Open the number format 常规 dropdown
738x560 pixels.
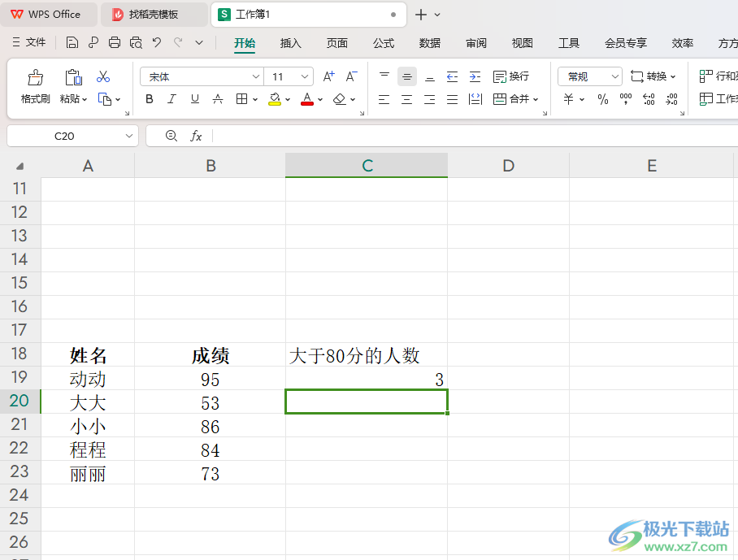pyautogui.click(x=590, y=76)
